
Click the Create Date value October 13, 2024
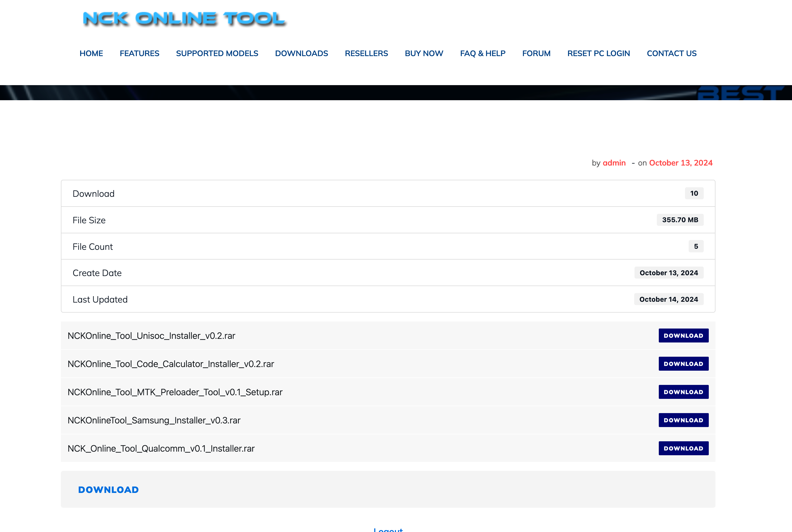click(669, 273)
